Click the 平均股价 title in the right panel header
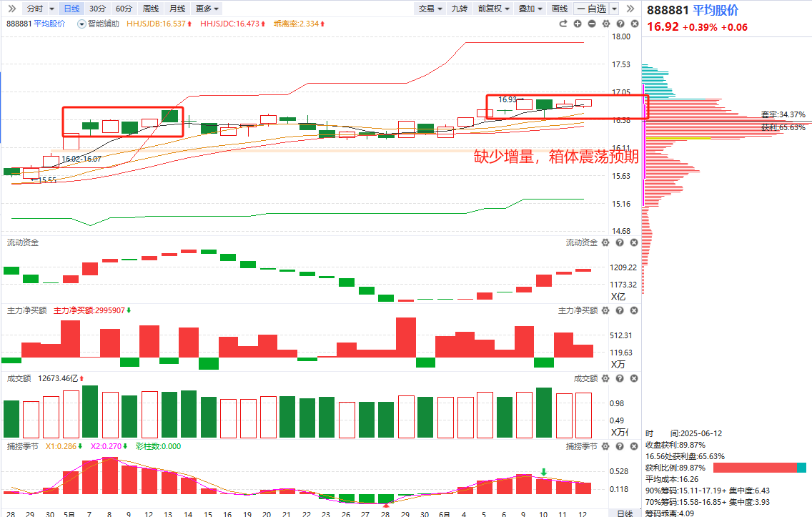This screenshot has height=517, width=812. point(716,10)
